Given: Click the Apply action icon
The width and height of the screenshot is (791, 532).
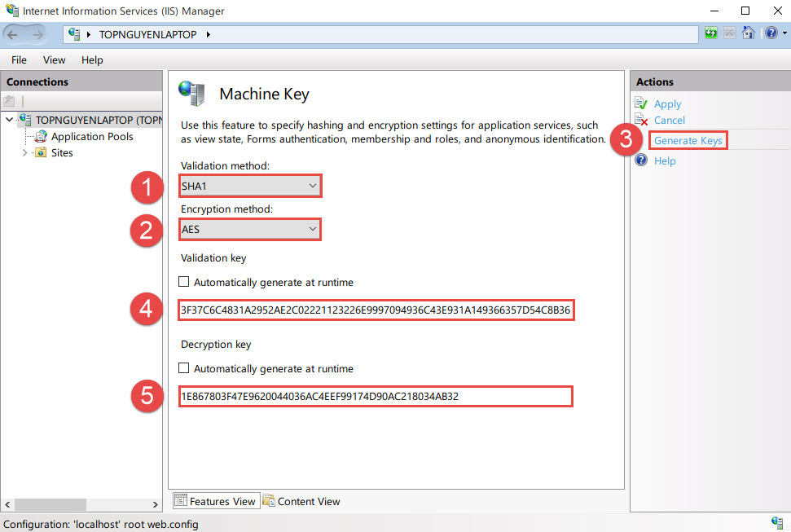Looking at the screenshot, I should (x=641, y=103).
